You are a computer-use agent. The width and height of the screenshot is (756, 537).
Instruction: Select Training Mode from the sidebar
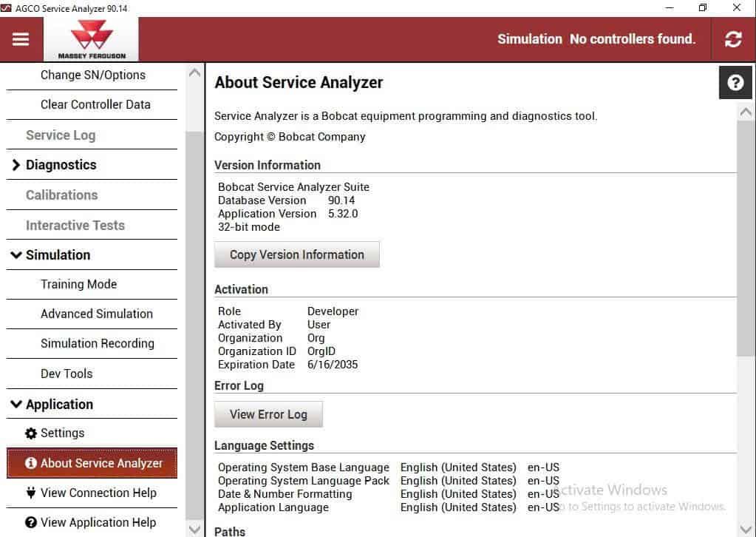(x=78, y=284)
